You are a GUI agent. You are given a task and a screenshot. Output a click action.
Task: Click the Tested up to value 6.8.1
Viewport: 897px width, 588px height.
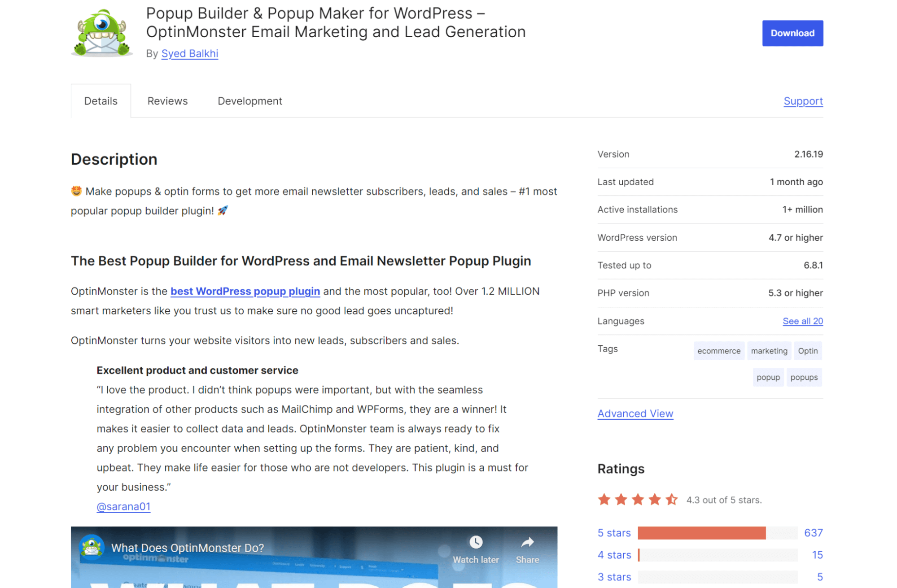[x=813, y=266]
